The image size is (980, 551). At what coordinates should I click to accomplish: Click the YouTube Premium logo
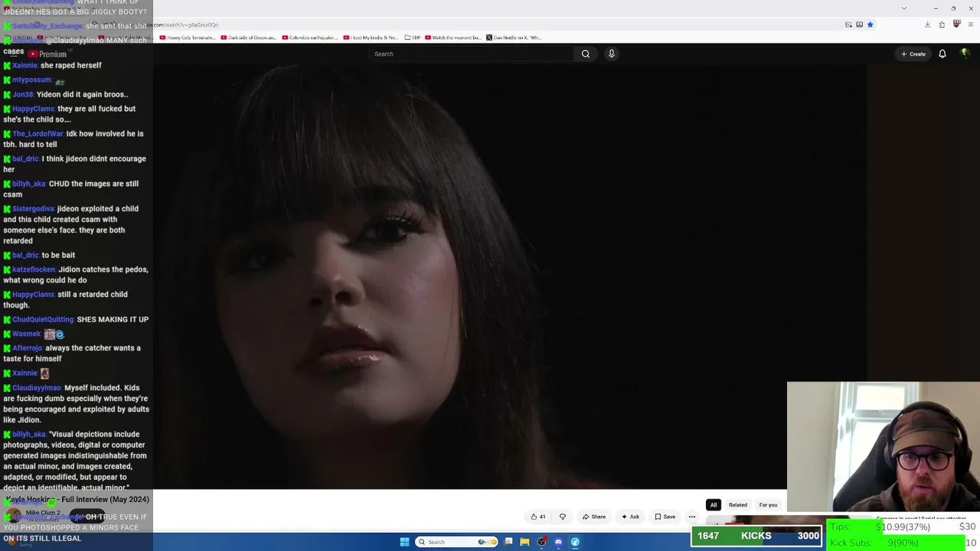(x=47, y=54)
